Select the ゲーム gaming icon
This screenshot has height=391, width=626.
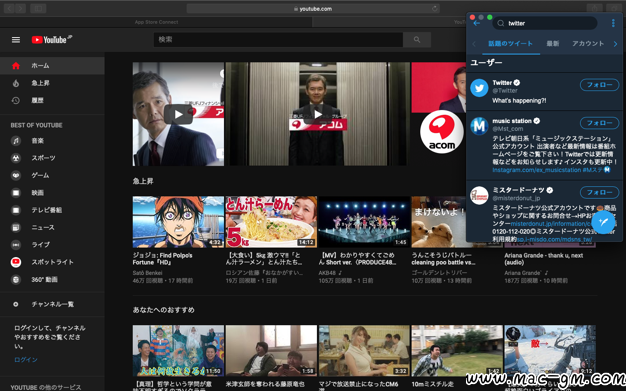tap(16, 175)
